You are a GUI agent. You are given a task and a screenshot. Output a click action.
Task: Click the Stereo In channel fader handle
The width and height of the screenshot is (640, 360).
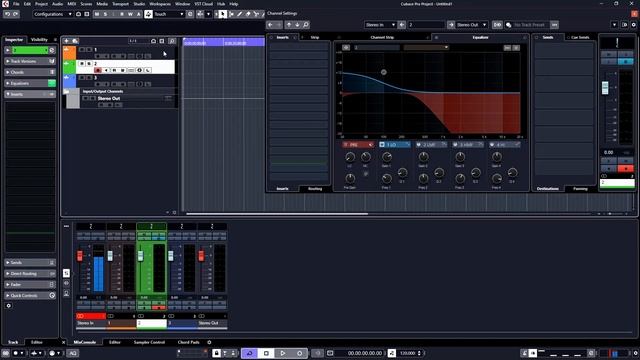pos(80,256)
